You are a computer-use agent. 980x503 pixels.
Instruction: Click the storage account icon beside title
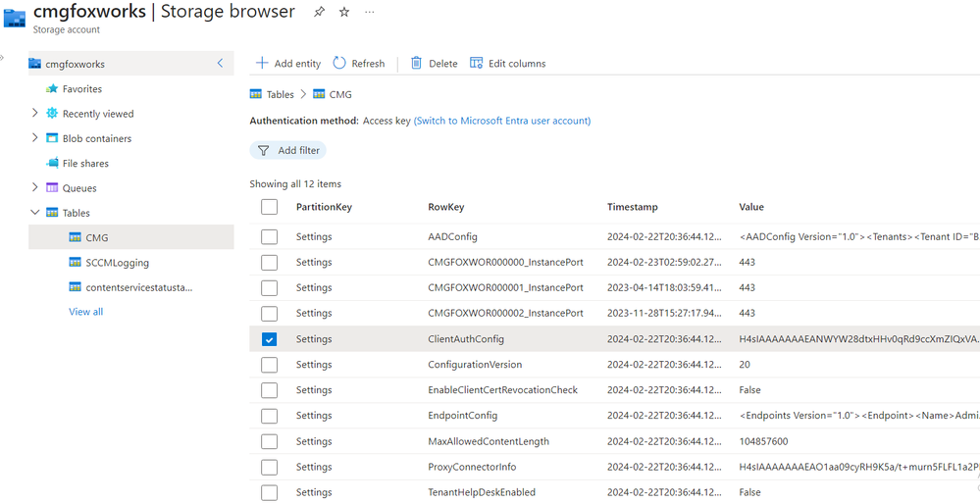[14, 18]
